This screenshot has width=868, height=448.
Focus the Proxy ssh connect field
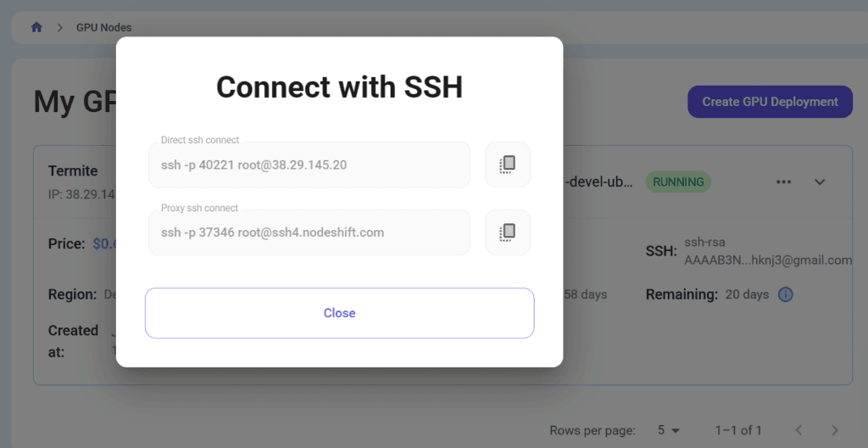(309, 232)
